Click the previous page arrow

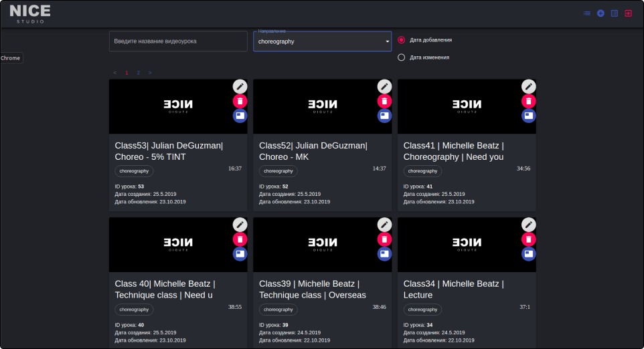(x=114, y=72)
